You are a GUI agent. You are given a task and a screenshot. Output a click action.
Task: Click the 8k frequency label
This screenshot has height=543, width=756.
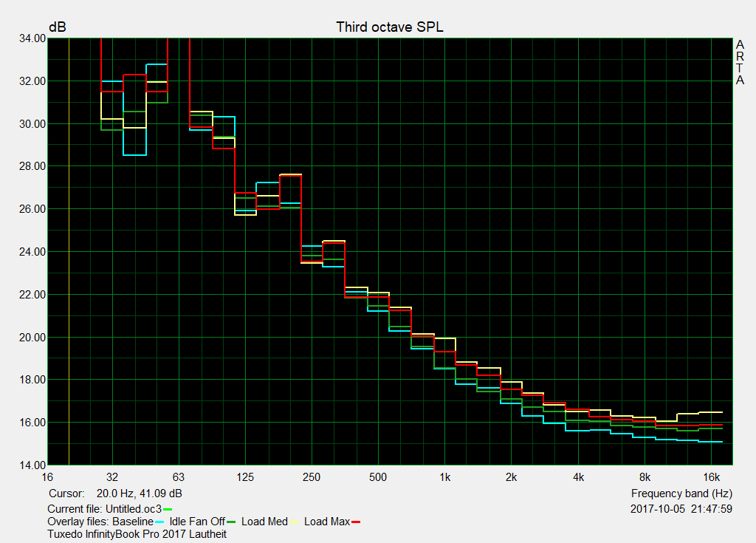tap(645, 477)
